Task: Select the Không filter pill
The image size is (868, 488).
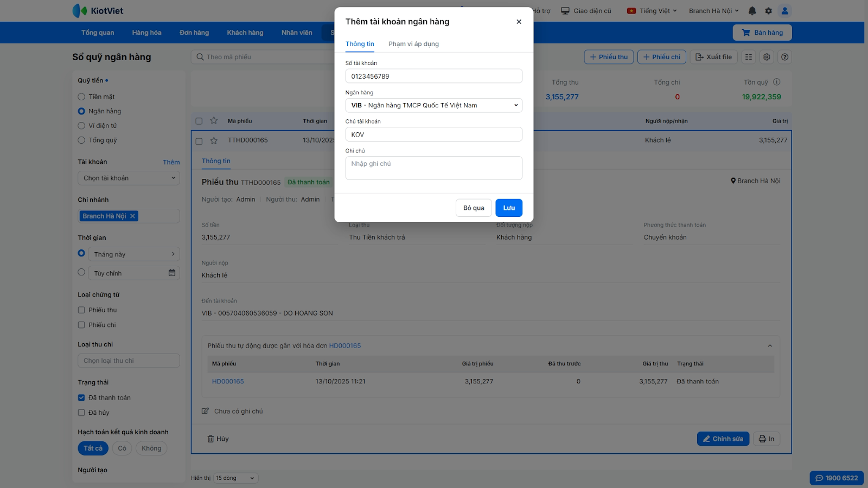Action: (x=151, y=448)
